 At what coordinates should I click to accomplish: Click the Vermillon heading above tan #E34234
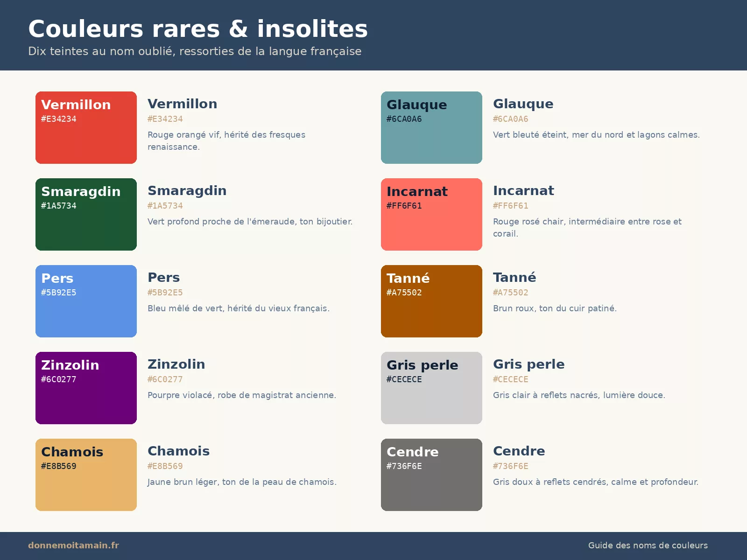point(183,104)
